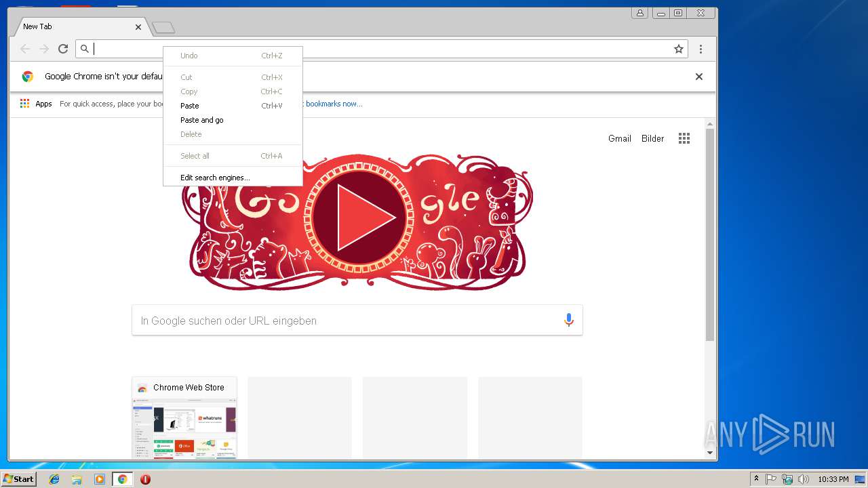The width and height of the screenshot is (868, 488).
Task: Click the import bookmarks now link
Action: click(334, 104)
